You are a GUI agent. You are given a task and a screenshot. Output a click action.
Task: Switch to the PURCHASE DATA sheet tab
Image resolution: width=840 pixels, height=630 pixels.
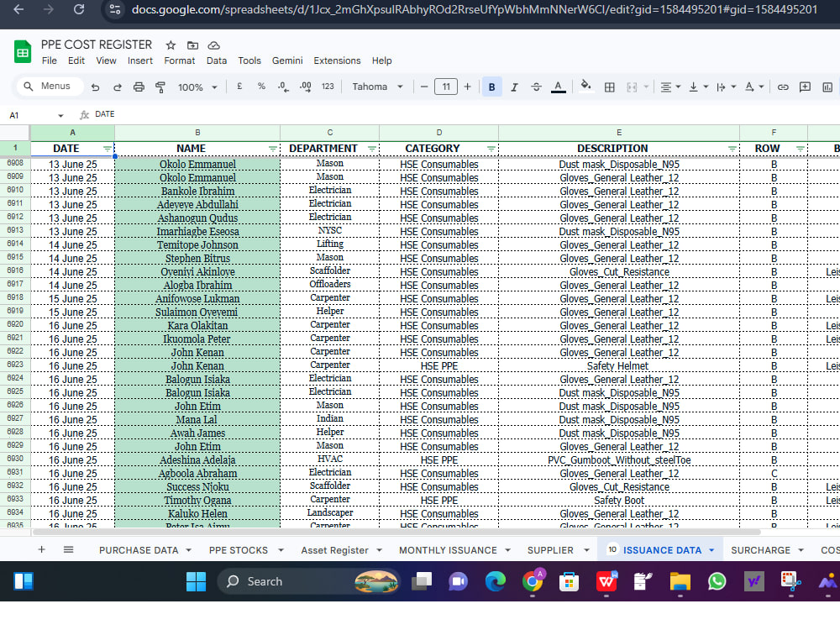pos(139,550)
